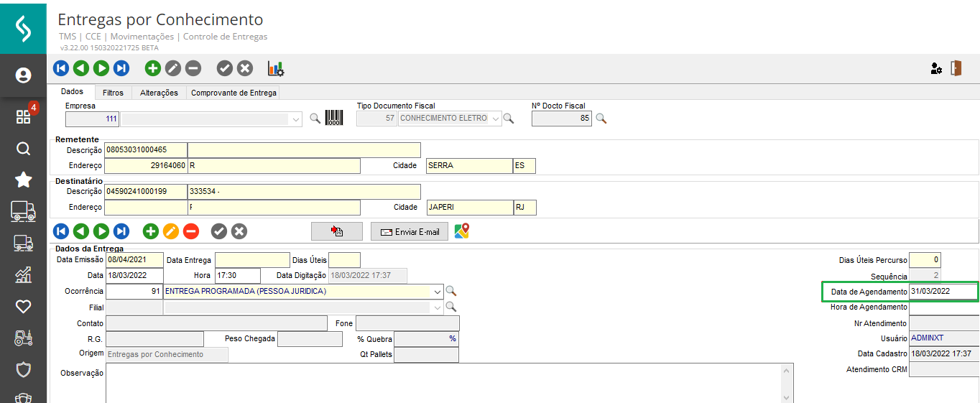This screenshot has height=403, width=980.
Task: Click the orange edit pencil in delivery toolbar
Action: tap(170, 231)
